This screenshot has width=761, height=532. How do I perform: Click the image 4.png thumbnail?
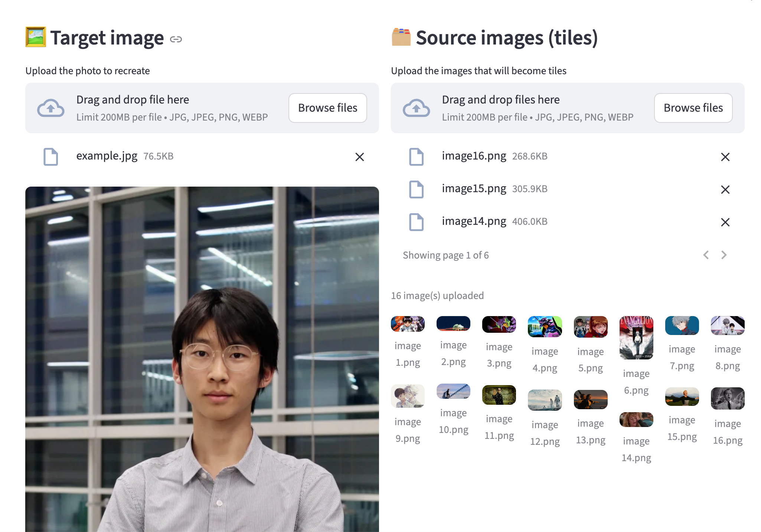point(545,326)
